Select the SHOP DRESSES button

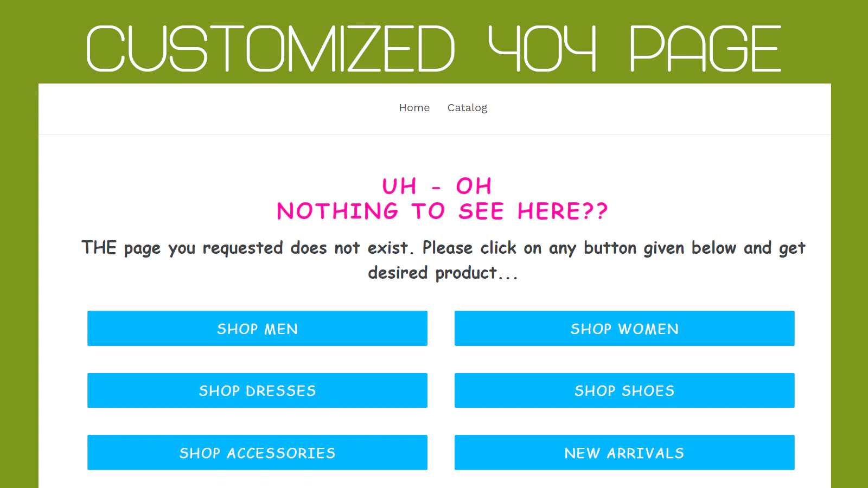point(257,390)
